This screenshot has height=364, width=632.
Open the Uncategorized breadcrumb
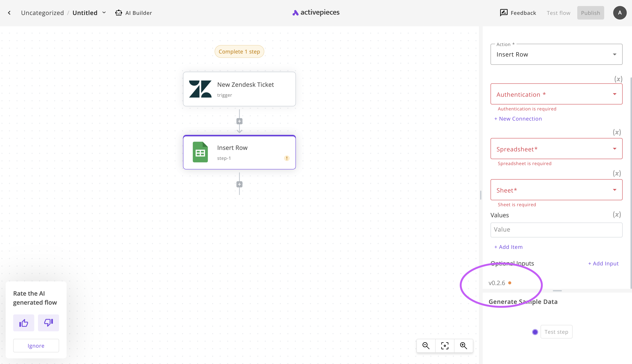42,13
